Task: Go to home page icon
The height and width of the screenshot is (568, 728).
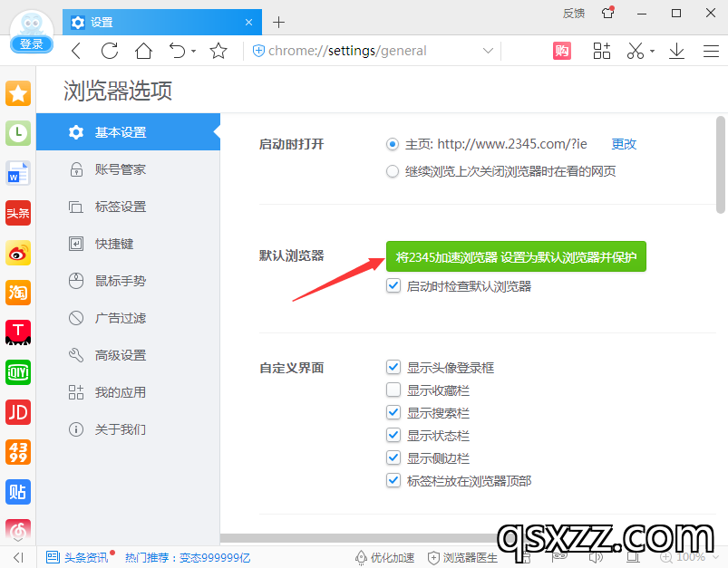Action: click(143, 51)
